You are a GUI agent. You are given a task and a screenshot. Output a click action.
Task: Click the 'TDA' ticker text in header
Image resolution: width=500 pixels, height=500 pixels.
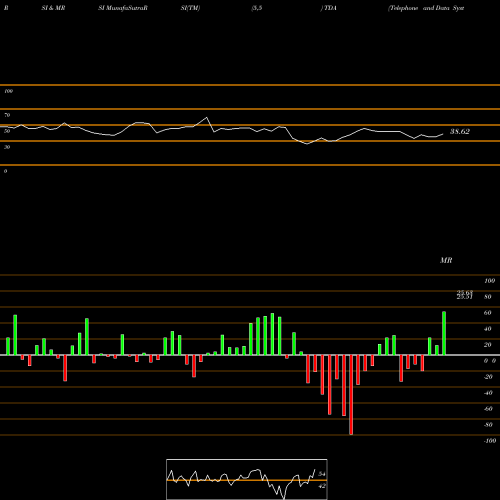pos(330,8)
